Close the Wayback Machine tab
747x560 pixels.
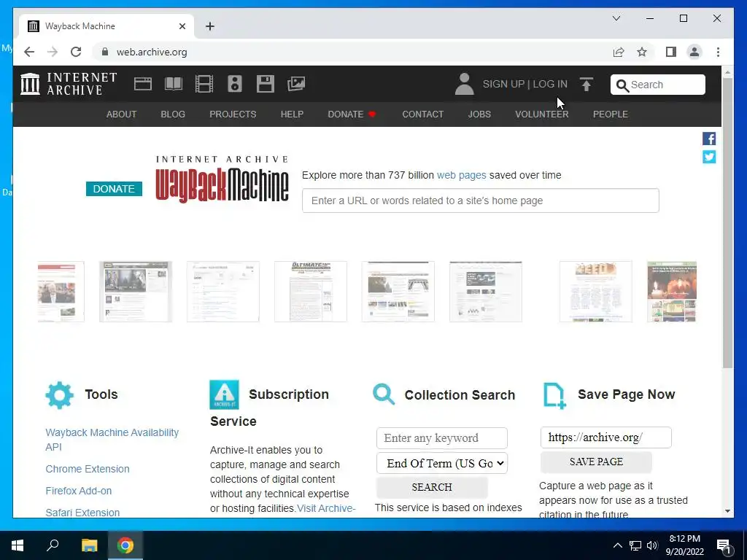(x=182, y=26)
